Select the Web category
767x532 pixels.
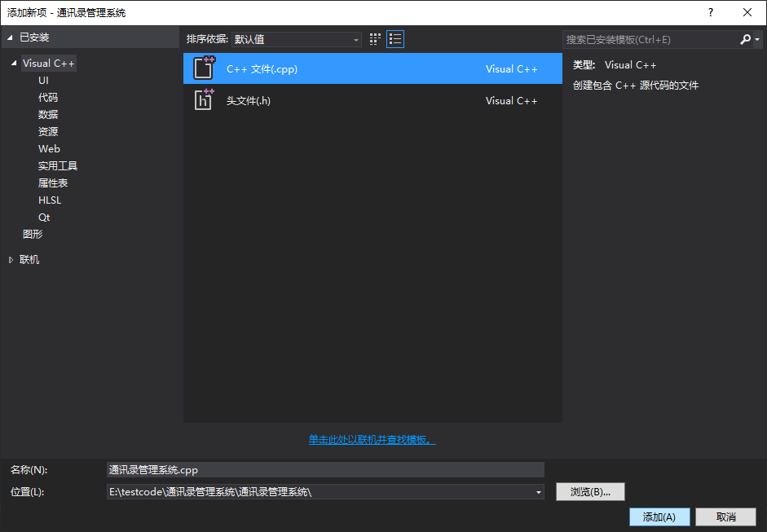[49, 148]
